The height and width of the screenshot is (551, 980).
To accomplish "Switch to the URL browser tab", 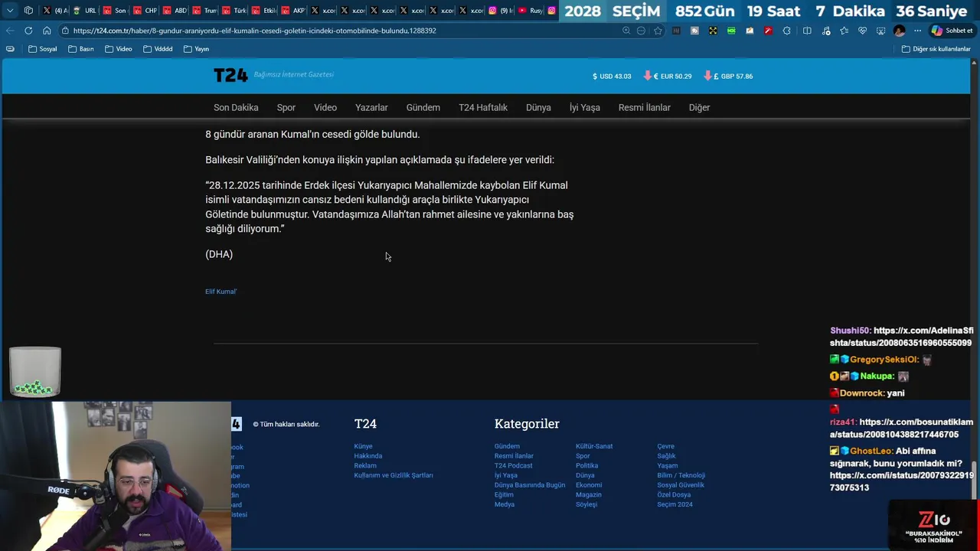I will tap(85, 11).
